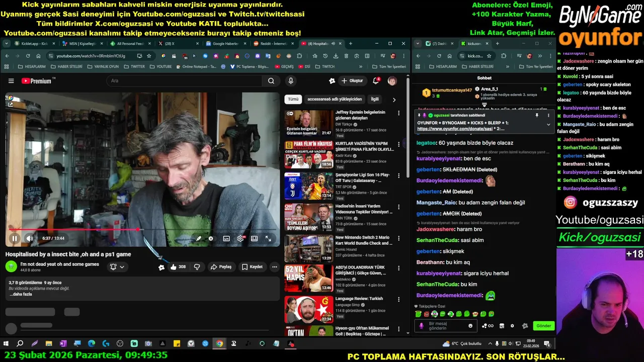The image size is (644, 362).
Task: Open Language Review: Turkish video
Action: 359,299
